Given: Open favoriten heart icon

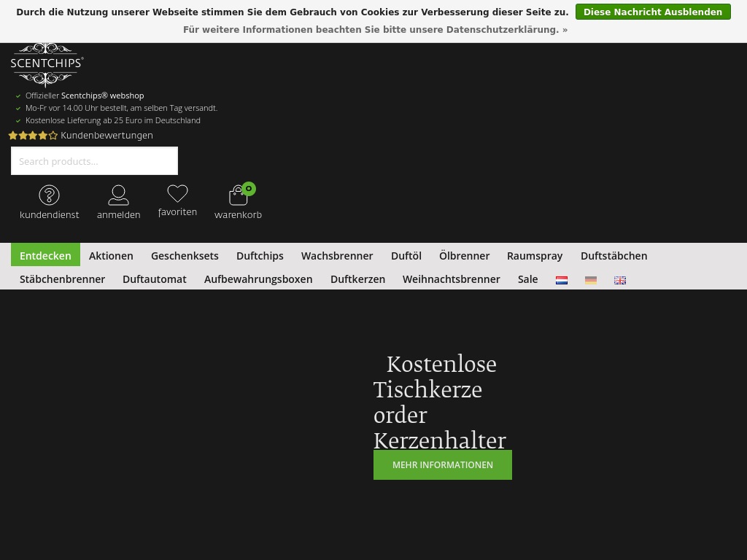Looking at the screenshot, I should click(x=177, y=194).
